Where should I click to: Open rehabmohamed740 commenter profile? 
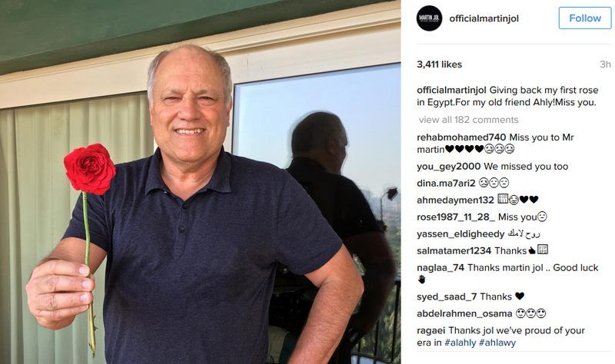pyautogui.click(x=461, y=137)
